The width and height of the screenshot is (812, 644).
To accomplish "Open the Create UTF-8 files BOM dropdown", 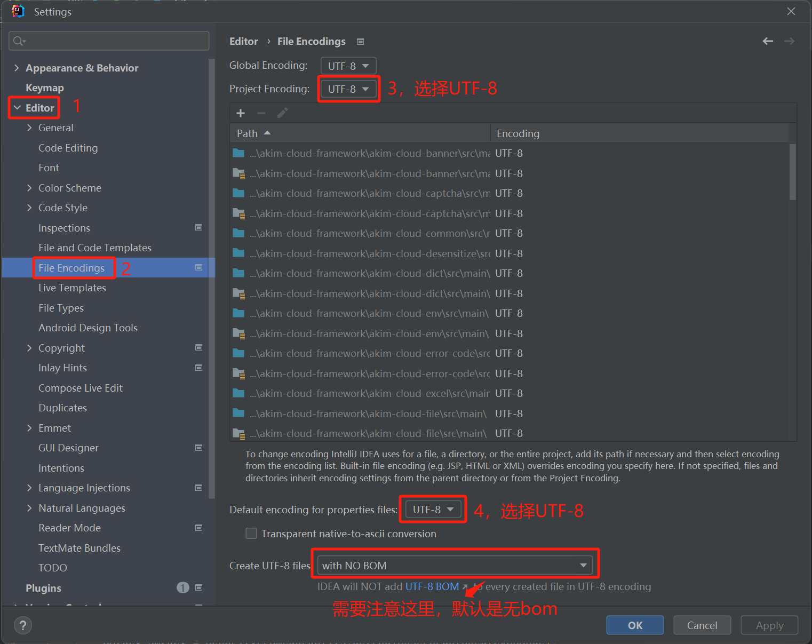I will pyautogui.click(x=455, y=566).
